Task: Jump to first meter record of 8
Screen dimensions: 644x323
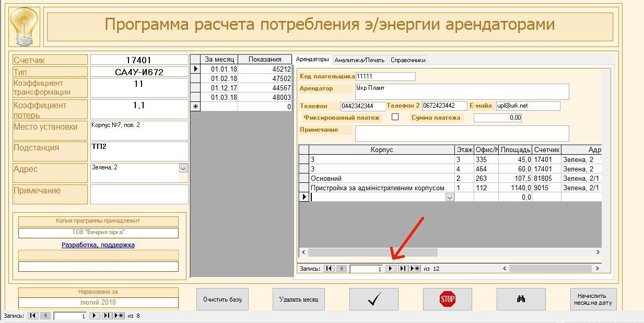Action: pos(33,316)
